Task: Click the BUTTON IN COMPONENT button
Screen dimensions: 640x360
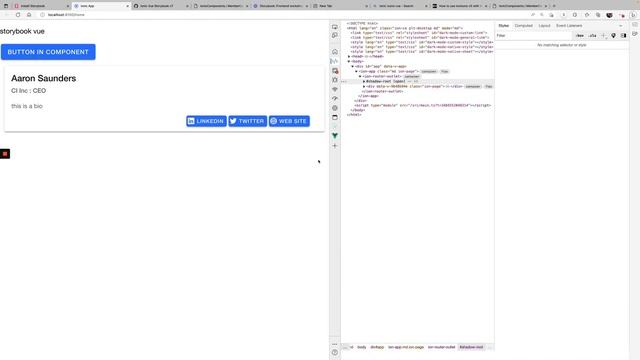Action: (x=48, y=52)
